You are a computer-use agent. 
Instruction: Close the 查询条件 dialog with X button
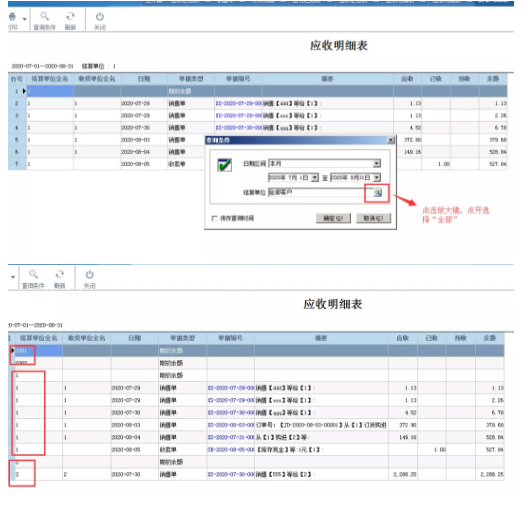click(x=391, y=140)
